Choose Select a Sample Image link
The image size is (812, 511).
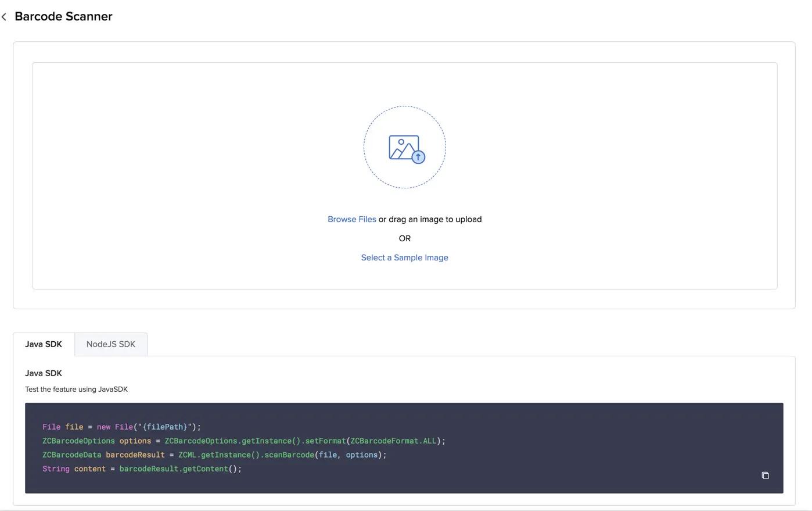point(405,258)
